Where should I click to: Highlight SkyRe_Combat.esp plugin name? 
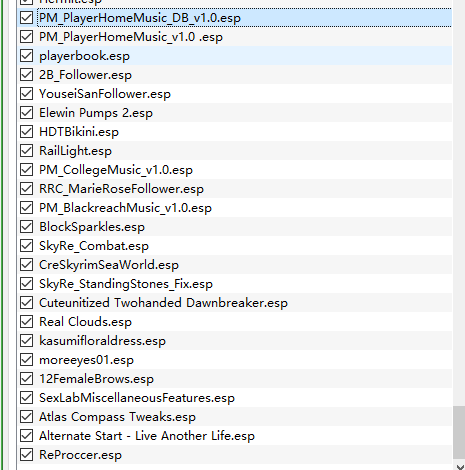coord(94,246)
